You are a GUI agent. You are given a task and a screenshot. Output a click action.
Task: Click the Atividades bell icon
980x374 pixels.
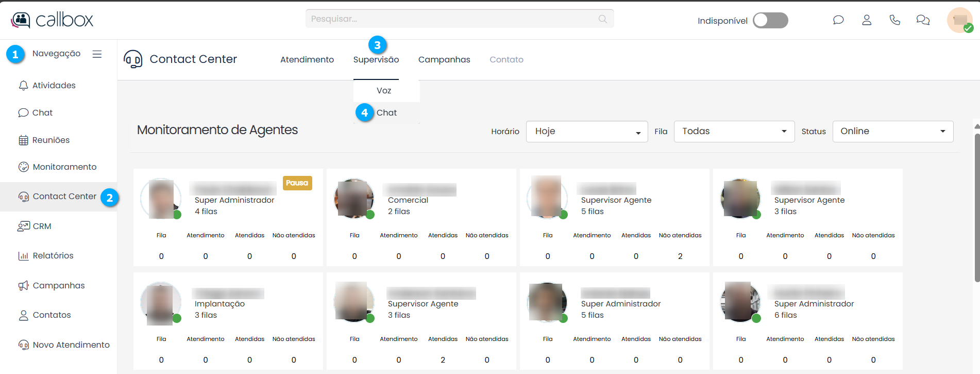[x=23, y=86]
